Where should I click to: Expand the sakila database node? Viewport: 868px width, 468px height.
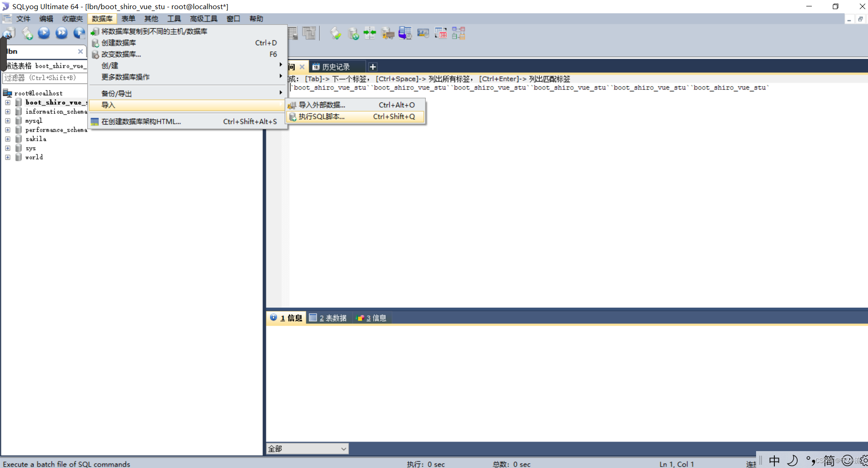[x=8, y=139]
